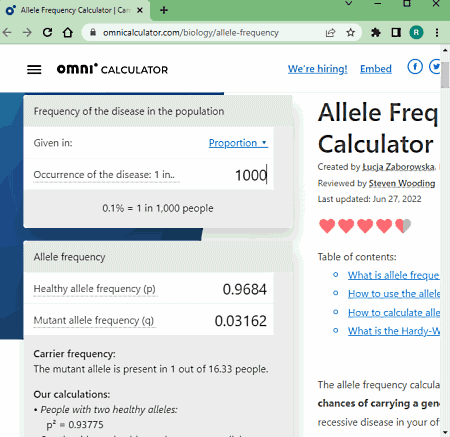The height and width of the screenshot is (437, 450).
Task: Click the We're hiring! link
Action: 318,69
